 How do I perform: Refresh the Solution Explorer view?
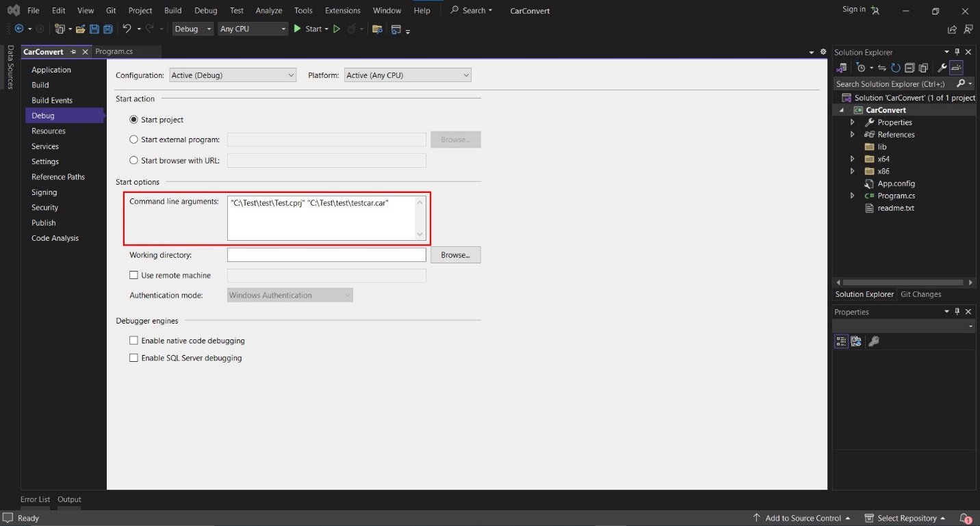click(x=895, y=68)
